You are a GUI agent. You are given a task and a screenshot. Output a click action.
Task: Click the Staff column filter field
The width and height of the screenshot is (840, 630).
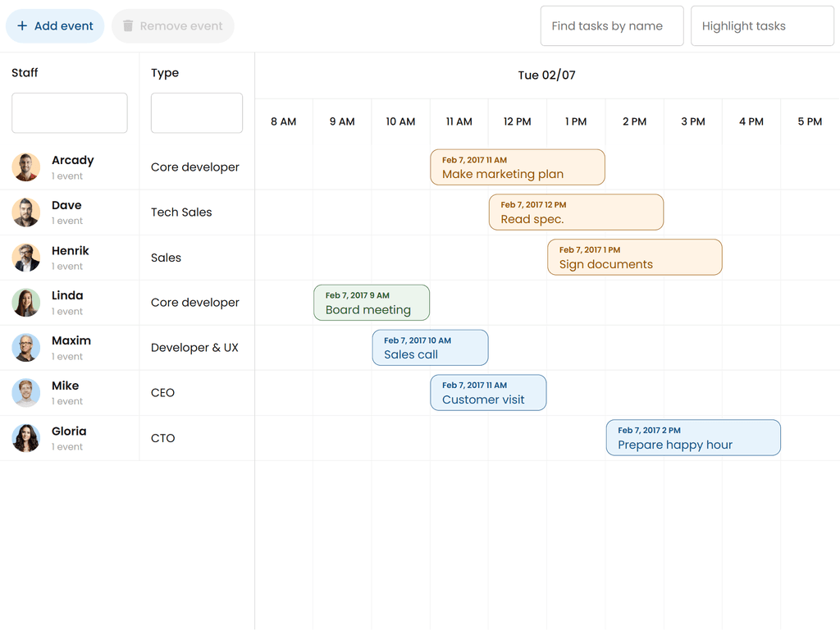[x=70, y=113]
